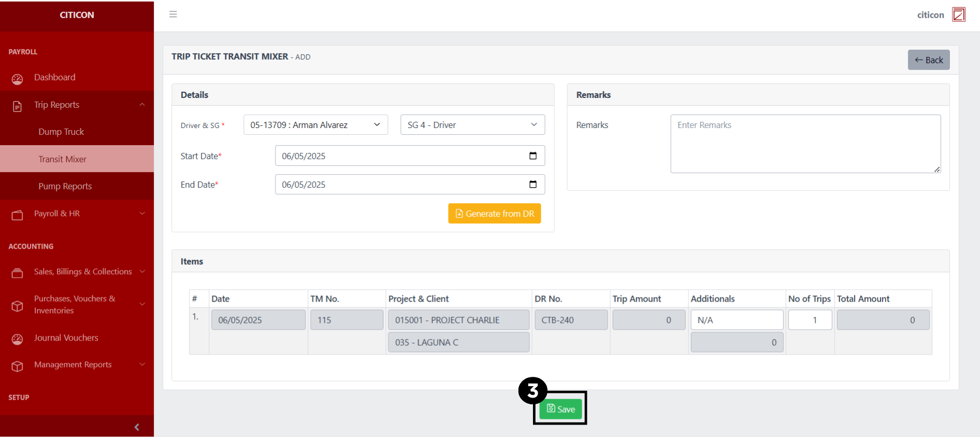This screenshot has height=438, width=980.
Task: Expand Sales, Billings & Collections menu
Action: 142,272
